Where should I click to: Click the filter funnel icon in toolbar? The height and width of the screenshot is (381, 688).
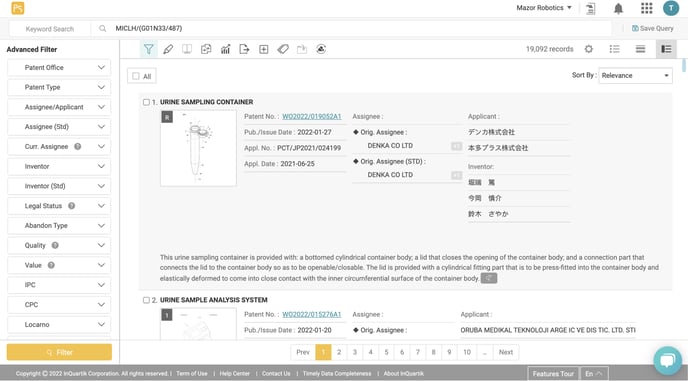pos(149,49)
